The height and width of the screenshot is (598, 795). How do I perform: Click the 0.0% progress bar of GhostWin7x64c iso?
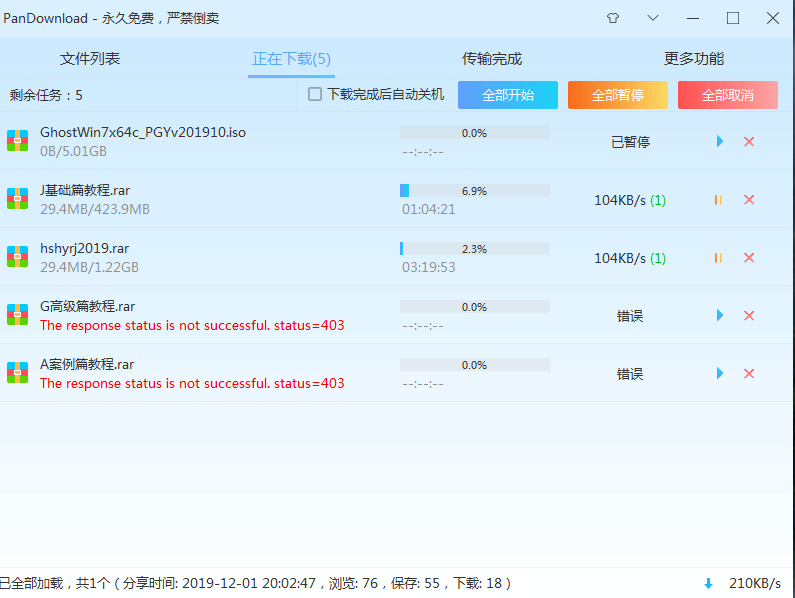[475, 133]
